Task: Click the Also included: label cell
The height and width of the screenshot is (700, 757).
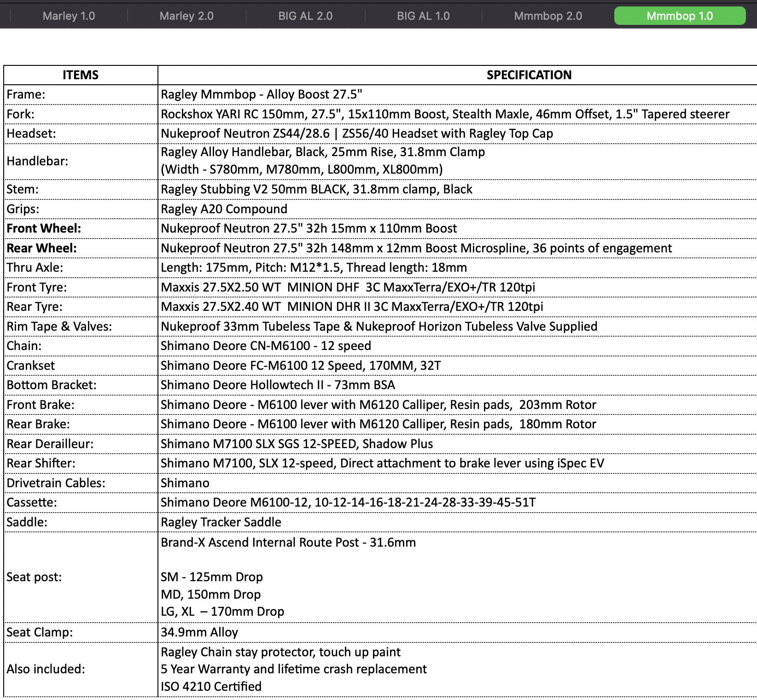Action: tap(81, 669)
